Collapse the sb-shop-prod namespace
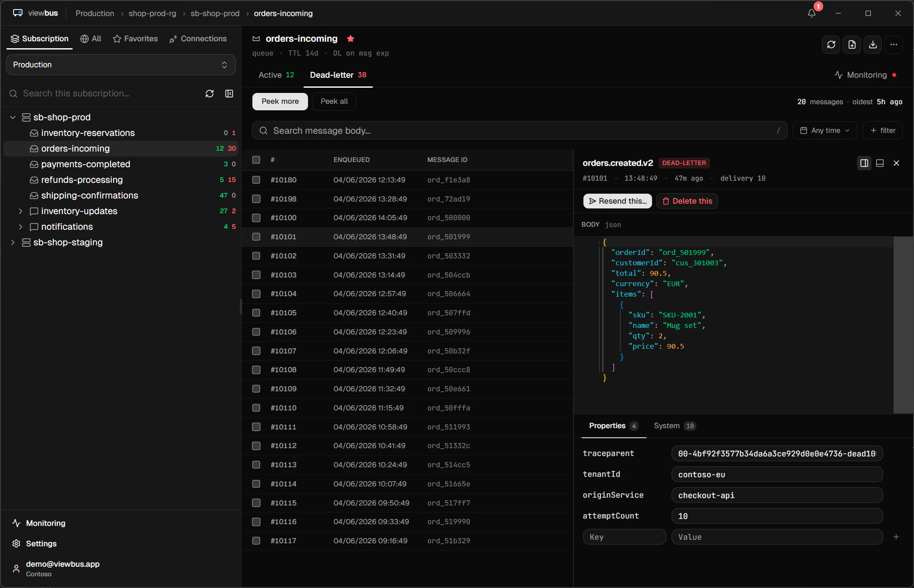 (13, 117)
